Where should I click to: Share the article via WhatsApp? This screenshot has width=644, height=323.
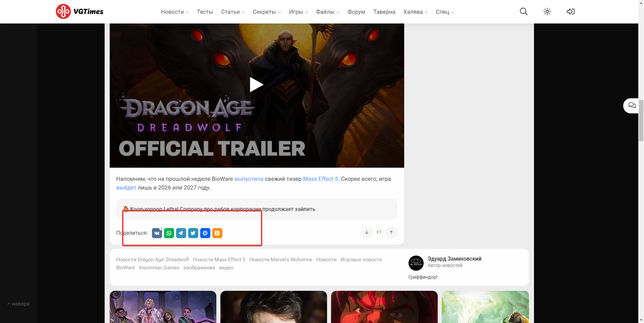pyautogui.click(x=169, y=233)
